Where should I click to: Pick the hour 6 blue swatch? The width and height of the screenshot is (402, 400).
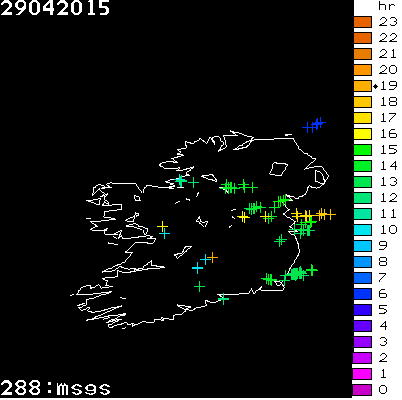click(362, 294)
